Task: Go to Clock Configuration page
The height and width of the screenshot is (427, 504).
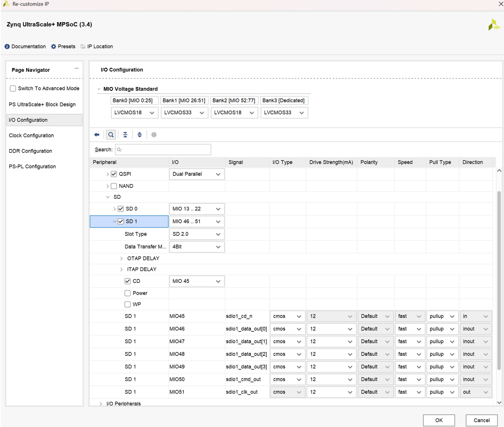Action: pyautogui.click(x=31, y=136)
